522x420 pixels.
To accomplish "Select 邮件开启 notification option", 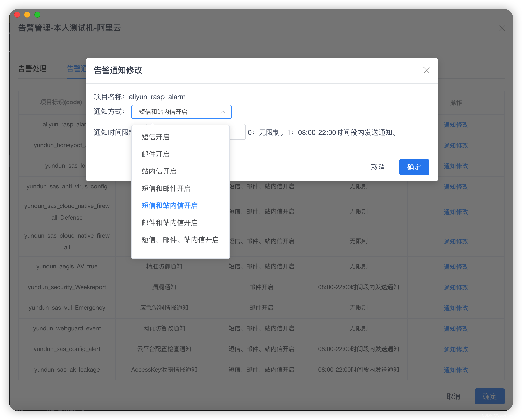I will (155, 154).
